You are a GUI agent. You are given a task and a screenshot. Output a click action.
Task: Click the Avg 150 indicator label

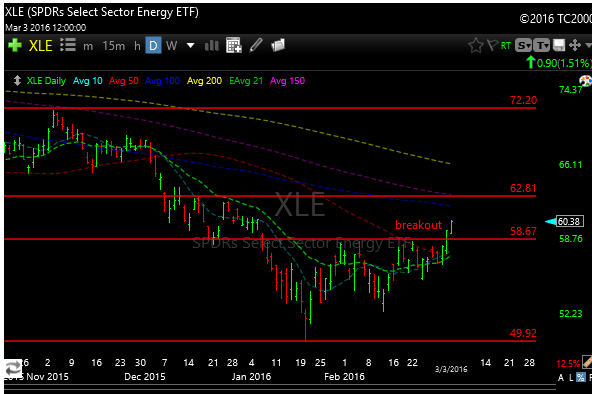pyautogui.click(x=287, y=81)
